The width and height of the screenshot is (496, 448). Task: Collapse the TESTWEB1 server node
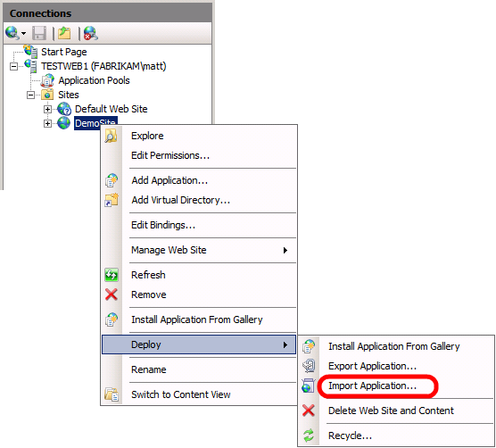tap(13, 66)
